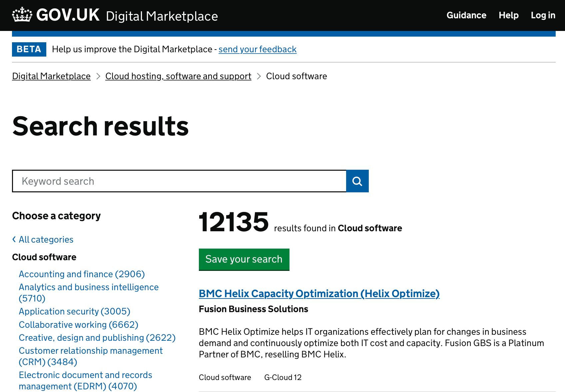
Task: Click the 12135 results count
Action: click(x=234, y=222)
